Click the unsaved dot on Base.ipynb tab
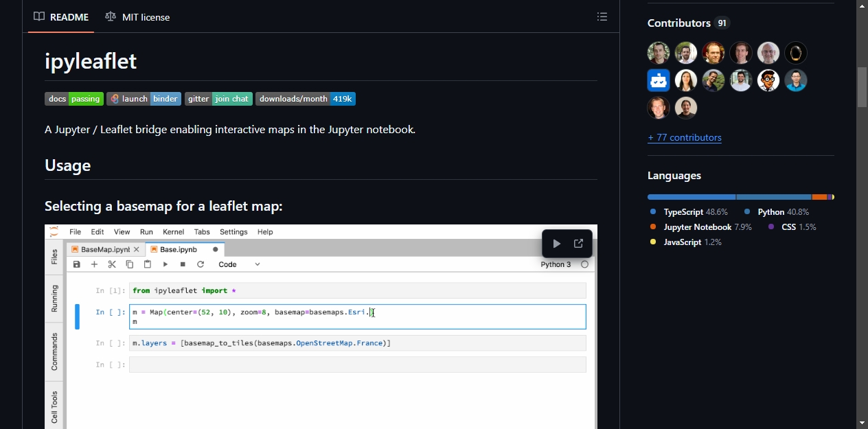The width and height of the screenshot is (868, 429). (215, 250)
